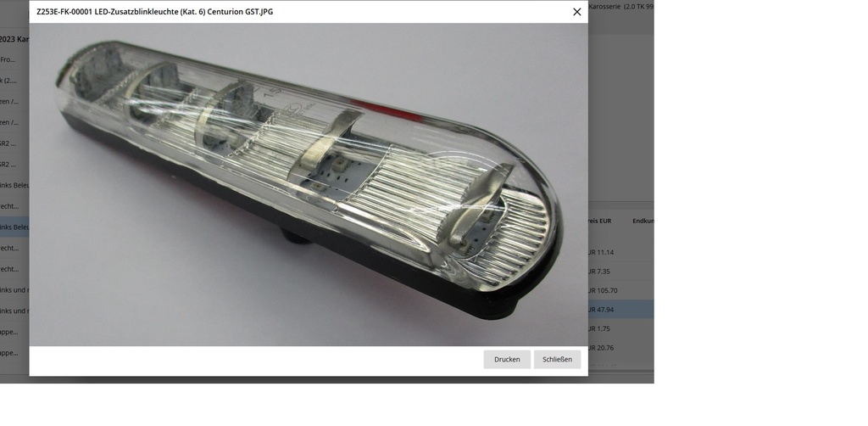The image size is (868, 426).
Task: Close the image preview with the X icon
Action: coord(576,12)
